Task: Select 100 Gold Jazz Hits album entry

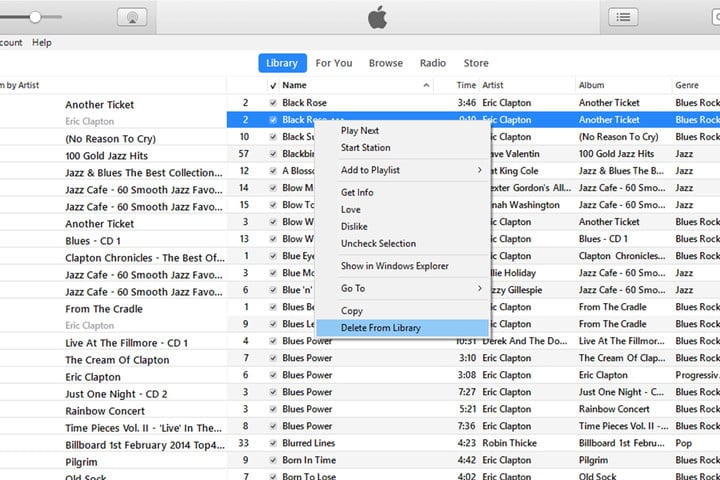Action: pos(107,156)
